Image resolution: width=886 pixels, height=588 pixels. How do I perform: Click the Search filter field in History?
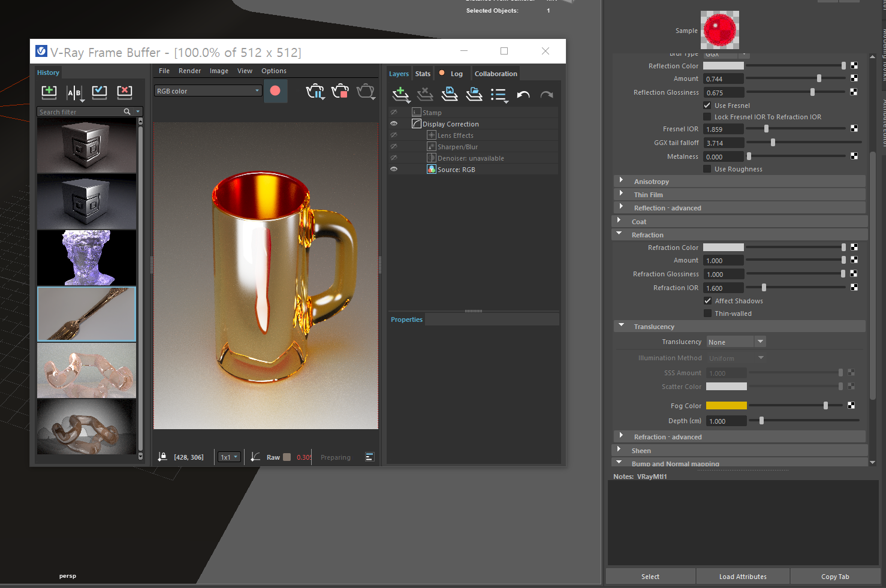(x=80, y=111)
